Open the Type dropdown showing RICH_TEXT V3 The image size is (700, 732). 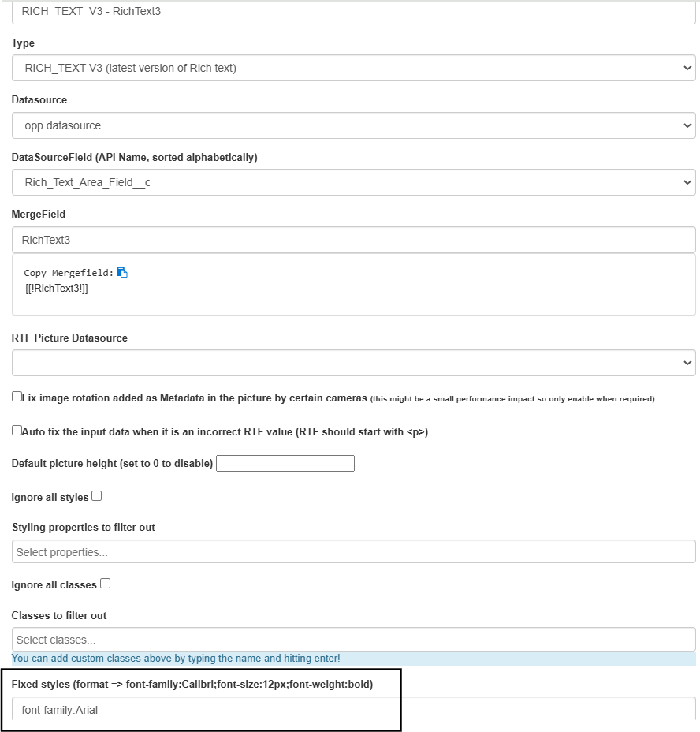tap(354, 68)
